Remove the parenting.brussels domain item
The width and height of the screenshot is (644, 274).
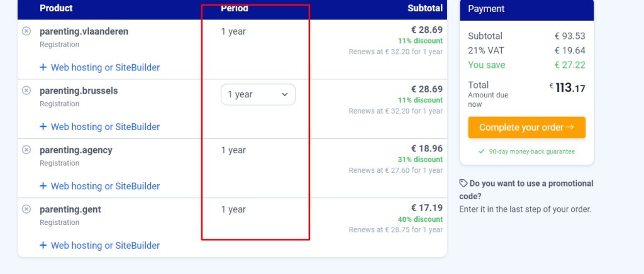26,90
